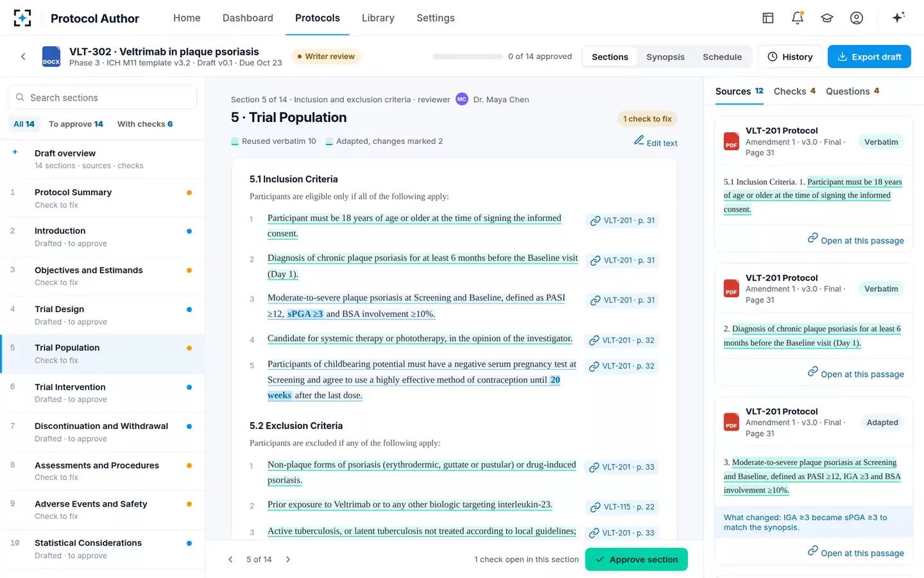Click the VLT-201 p. 32 citation for criterion 4

[622, 340]
